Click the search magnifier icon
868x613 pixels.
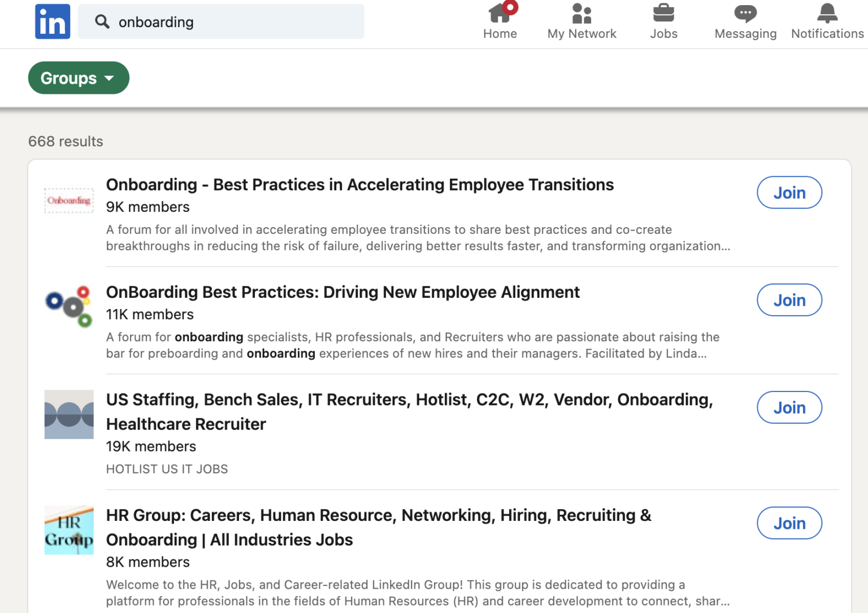click(x=102, y=21)
